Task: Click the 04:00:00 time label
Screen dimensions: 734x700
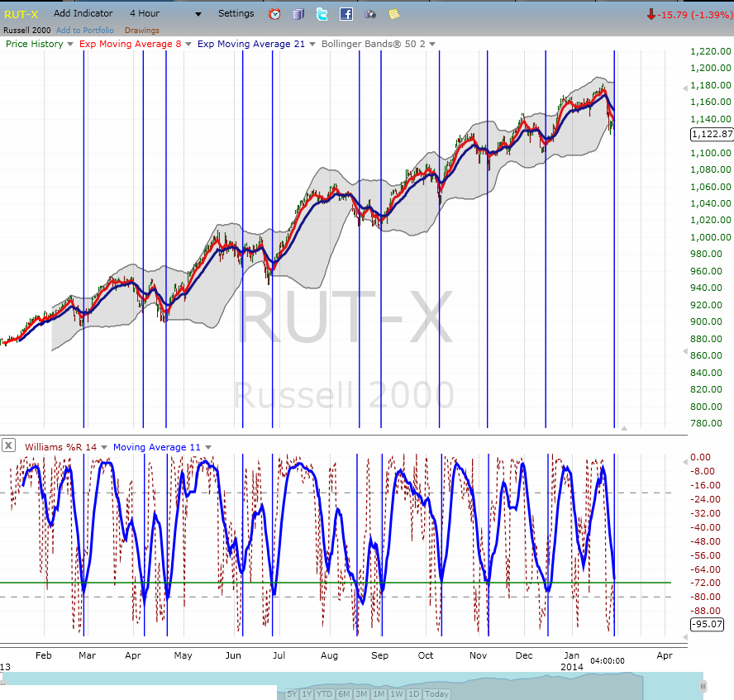Action: point(608,661)
